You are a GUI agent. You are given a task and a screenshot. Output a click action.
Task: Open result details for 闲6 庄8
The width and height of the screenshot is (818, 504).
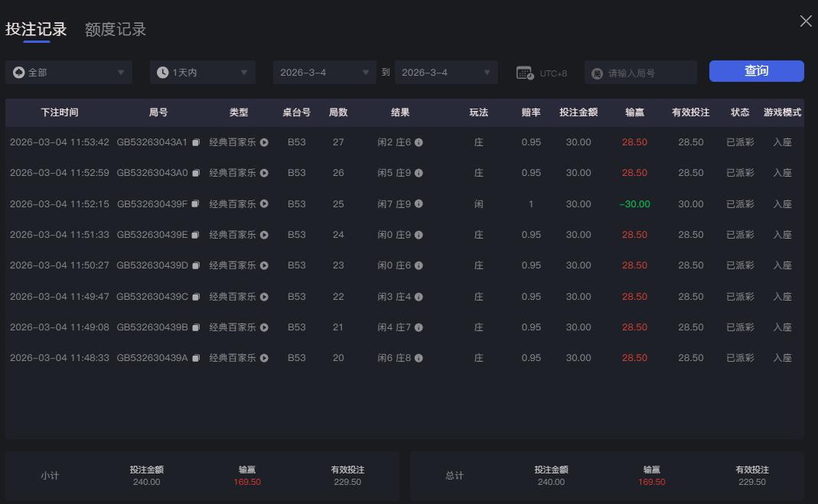[419, 357]
